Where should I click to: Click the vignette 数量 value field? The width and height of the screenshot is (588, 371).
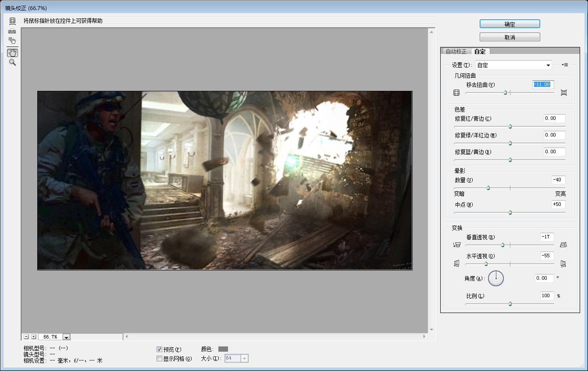point(558,180)
